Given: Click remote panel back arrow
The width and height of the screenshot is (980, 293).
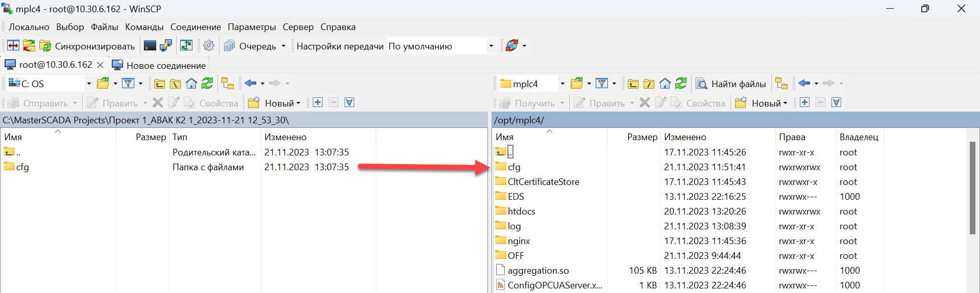Looking at the screenshot, I should [804, 83].
